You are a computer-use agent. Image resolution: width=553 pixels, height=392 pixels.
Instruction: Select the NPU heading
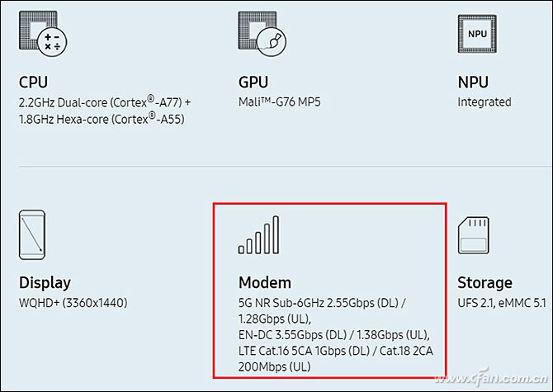coord(473,83)
